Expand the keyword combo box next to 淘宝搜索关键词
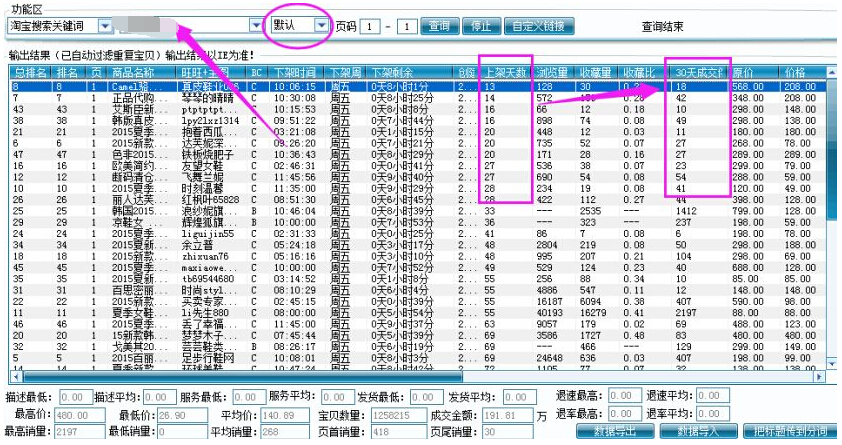 point(256,26)
